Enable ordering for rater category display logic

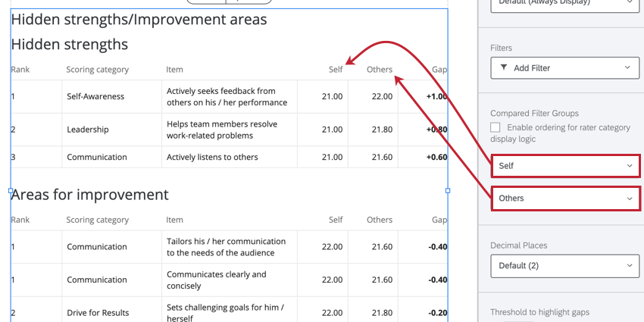[x=496, y=128]
